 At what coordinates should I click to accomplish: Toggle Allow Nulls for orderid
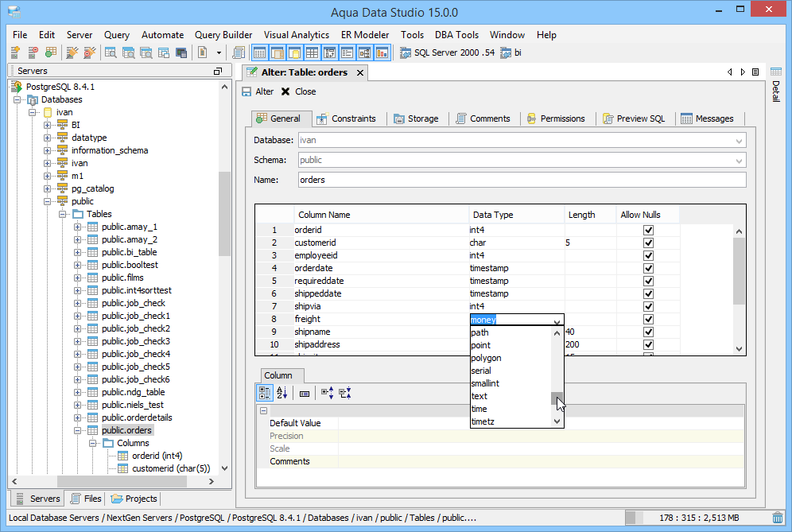(649, 230)
